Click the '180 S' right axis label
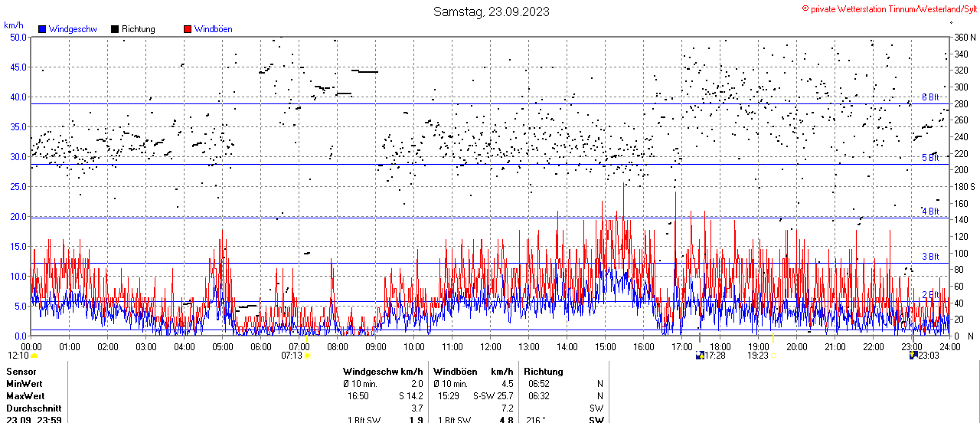This screenshot has width=980, height=423. [x=964, y=186]
